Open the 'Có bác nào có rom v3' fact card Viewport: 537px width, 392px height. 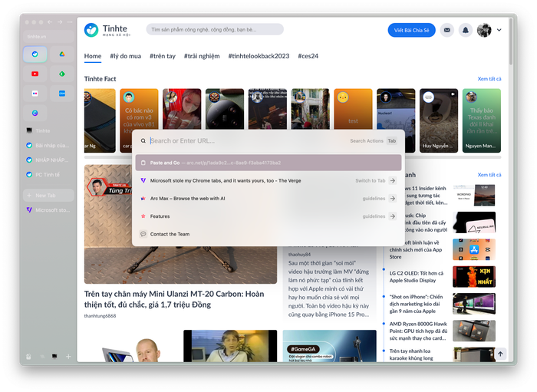point(139,110)
